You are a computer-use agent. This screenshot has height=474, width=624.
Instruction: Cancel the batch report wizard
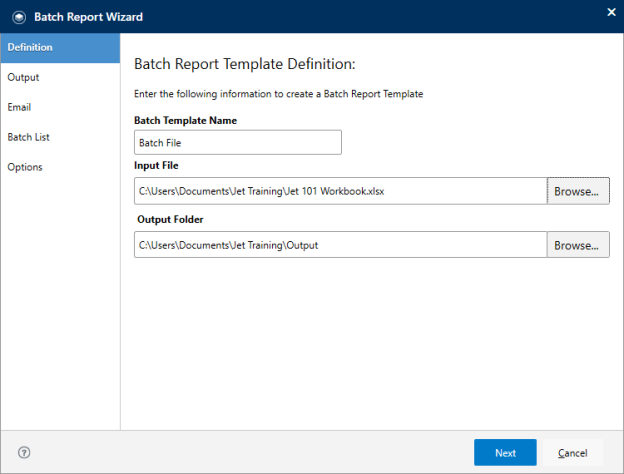click(x=572, y=453)
